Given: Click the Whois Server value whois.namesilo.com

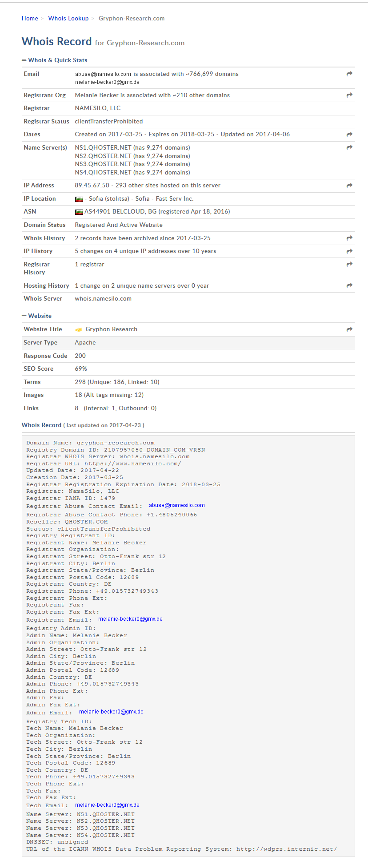Looking at the screenshot, I should [x=103, y=298].
